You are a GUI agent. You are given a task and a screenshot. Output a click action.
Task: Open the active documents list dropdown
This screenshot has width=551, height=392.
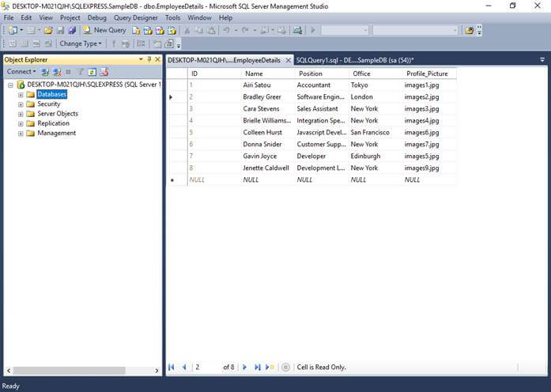click(x=542, y=60)
